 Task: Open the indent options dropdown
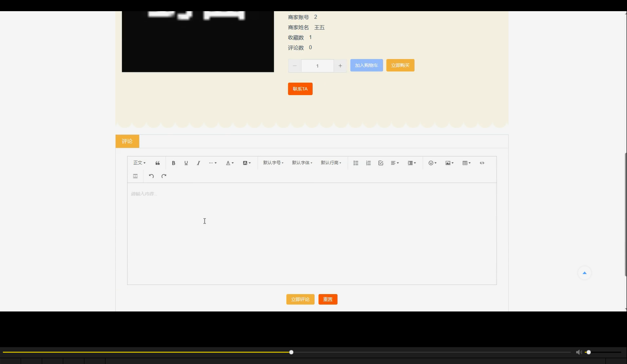tap(412, 163)
